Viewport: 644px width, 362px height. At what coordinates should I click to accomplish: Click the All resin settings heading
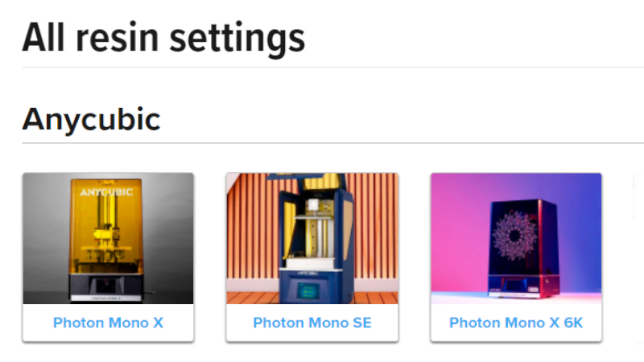163,37
